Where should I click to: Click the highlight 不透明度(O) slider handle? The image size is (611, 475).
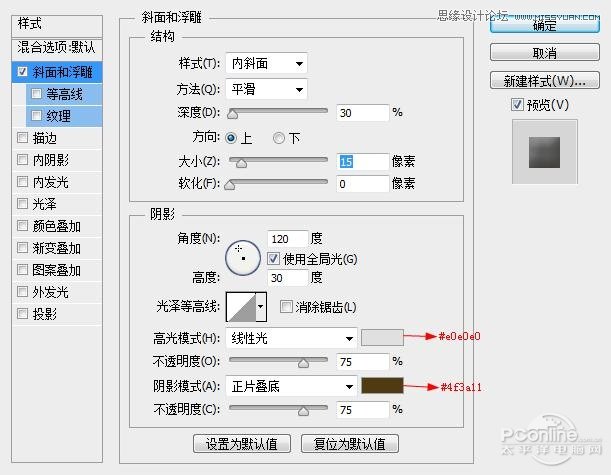(303, 363)
